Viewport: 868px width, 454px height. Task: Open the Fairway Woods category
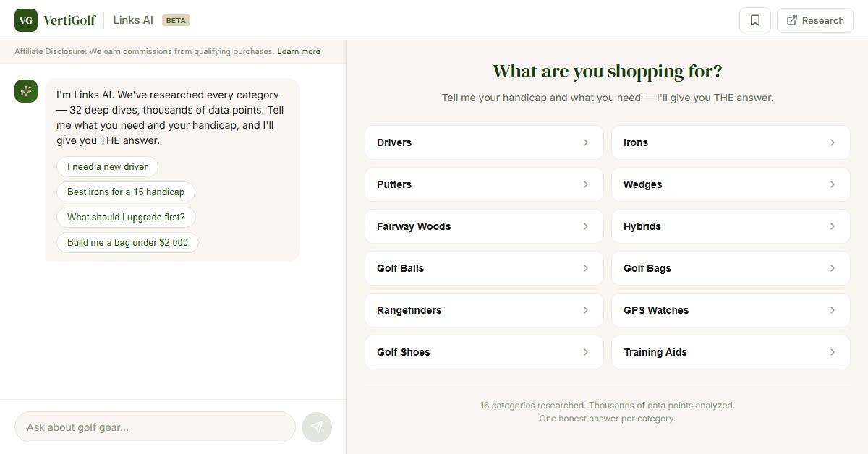[x=484, y=226]
